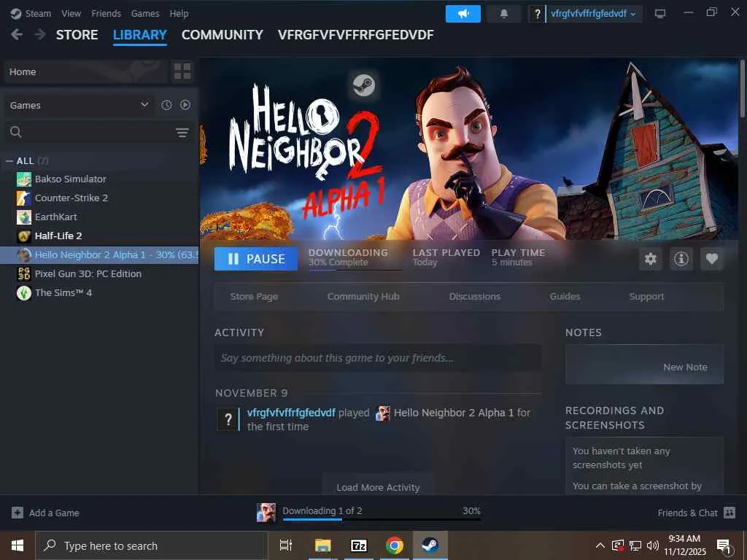Expand the Games filter dropdown
Image resolution: width=747 pixels, height=560 pixels.
[79, 105]
